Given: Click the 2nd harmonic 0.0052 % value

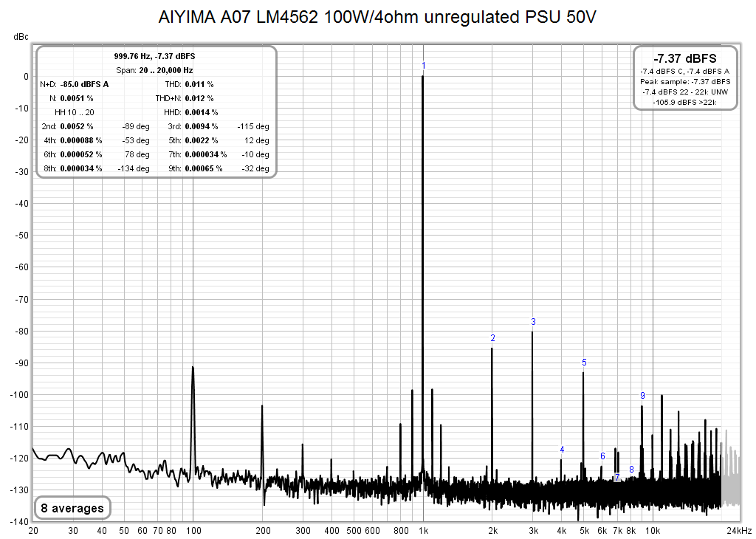Looking at the screenshot, I should pyautogui.click(x=77, y=126).
